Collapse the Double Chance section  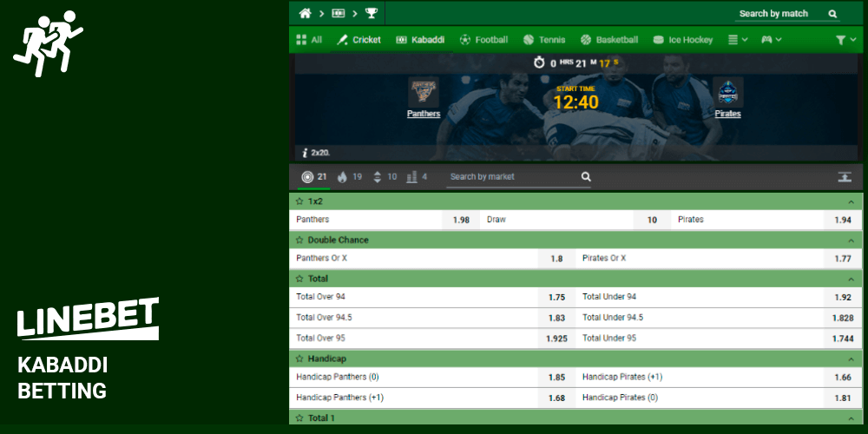852,240
